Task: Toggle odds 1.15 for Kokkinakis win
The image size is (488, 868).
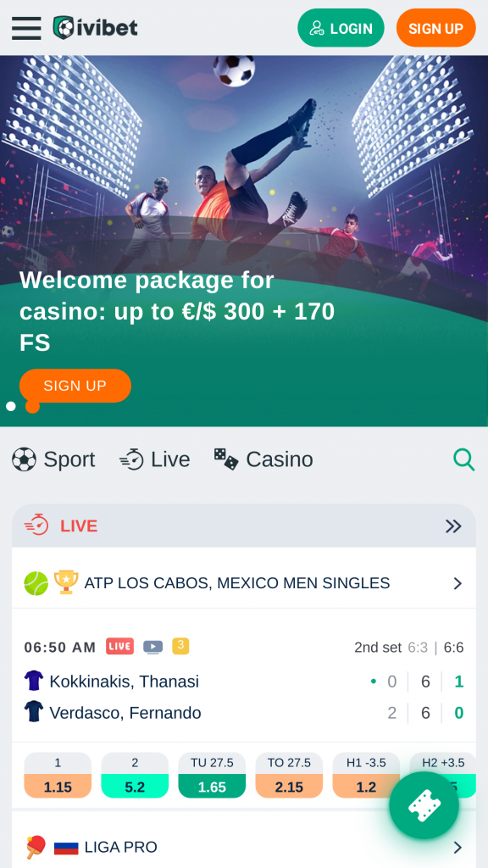Action: [58, 775]
